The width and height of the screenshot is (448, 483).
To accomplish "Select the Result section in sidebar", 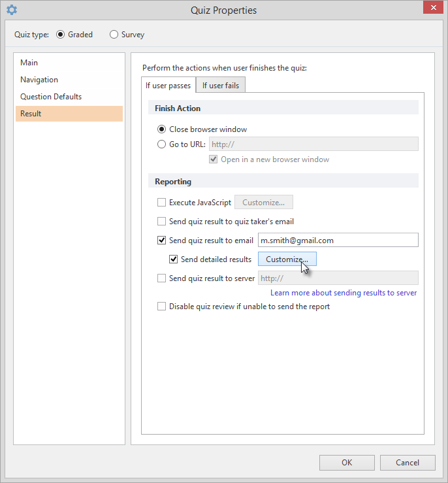I will (x=31, y=114).
